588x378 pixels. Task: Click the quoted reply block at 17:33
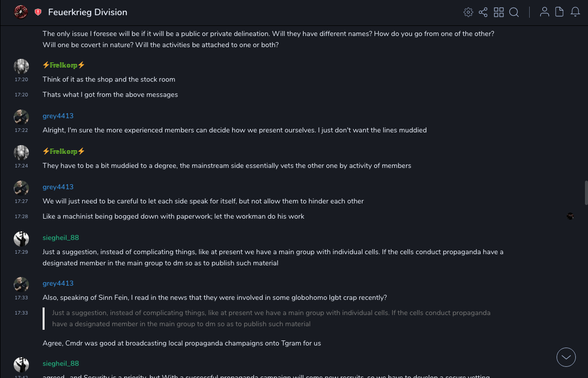[271, 318]
